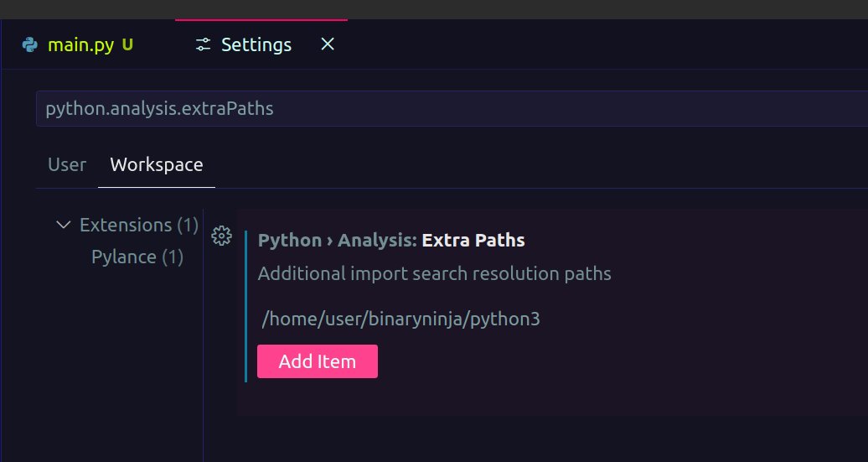Click the Extra Paths setting title

[x=391, y=241]
